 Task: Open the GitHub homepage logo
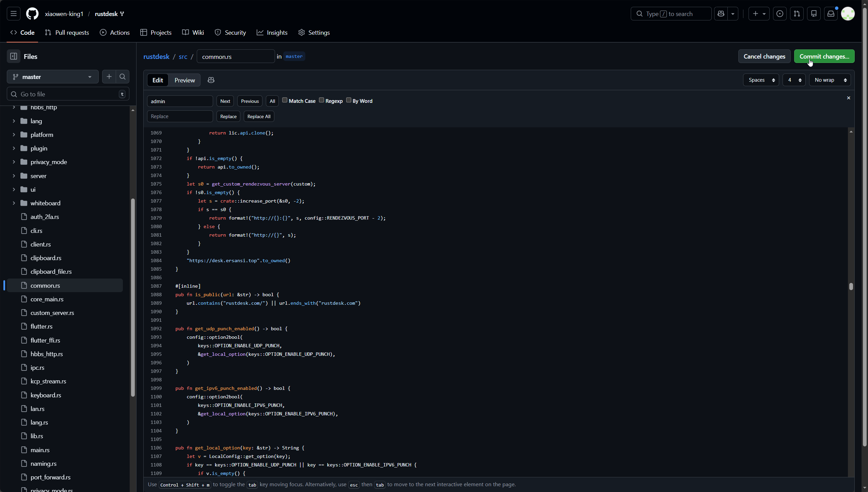32,14
